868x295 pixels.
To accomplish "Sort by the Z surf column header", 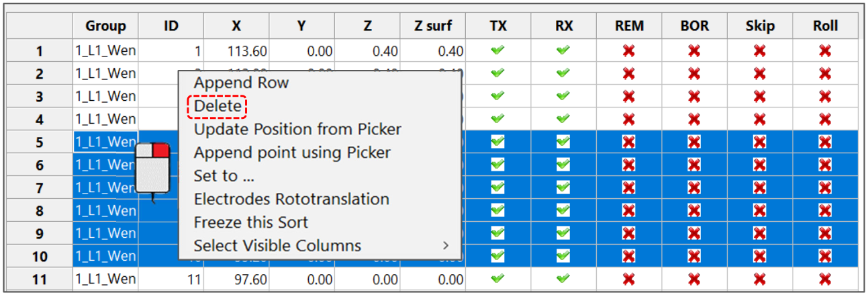I will pyautogui.click(x=434, y=26).
